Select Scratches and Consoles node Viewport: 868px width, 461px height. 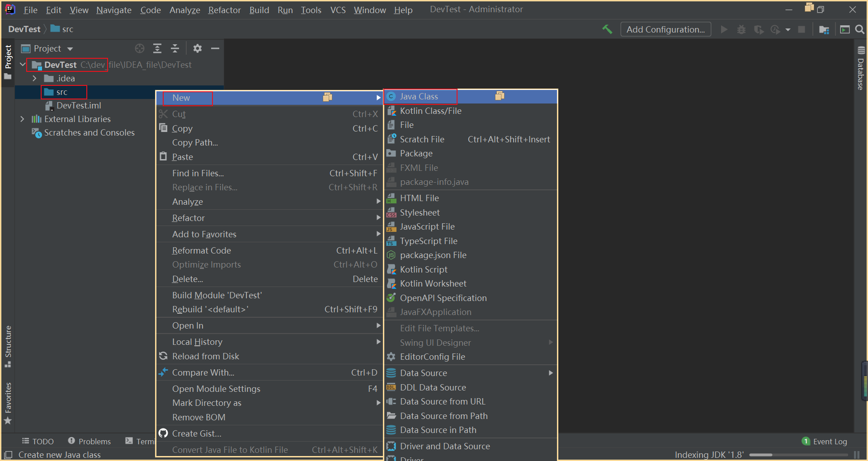(x=83, y=132)
